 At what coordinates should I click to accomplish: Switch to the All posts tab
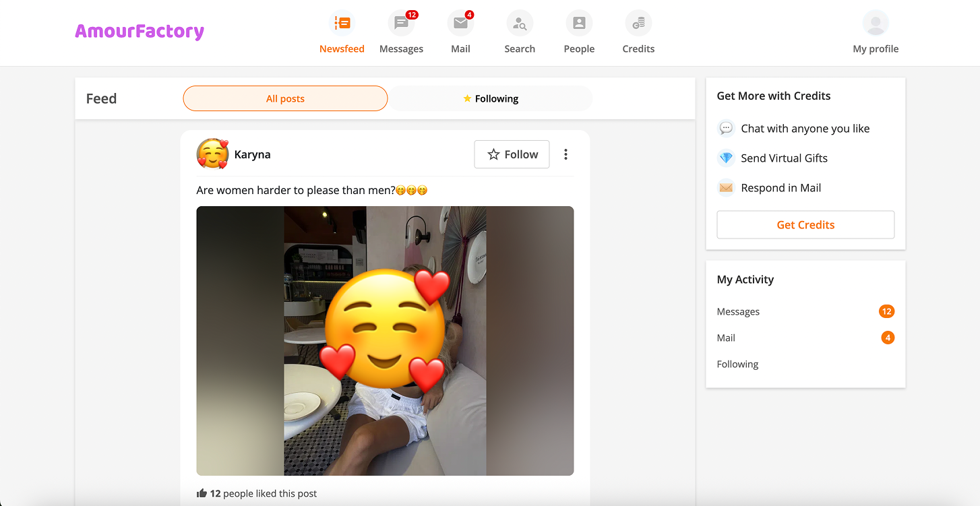pyautogui.click(x=285, y=98)
